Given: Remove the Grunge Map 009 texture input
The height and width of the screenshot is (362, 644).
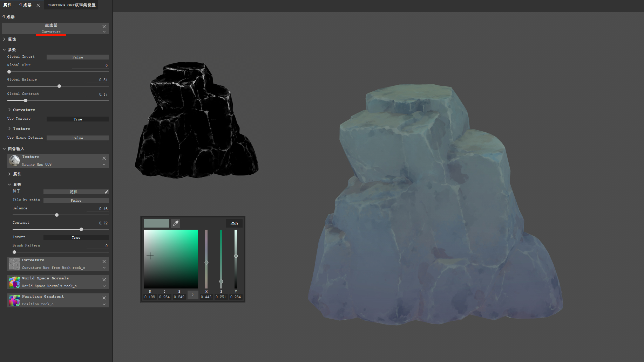Looking at the screenshot, I should point(104,158).
